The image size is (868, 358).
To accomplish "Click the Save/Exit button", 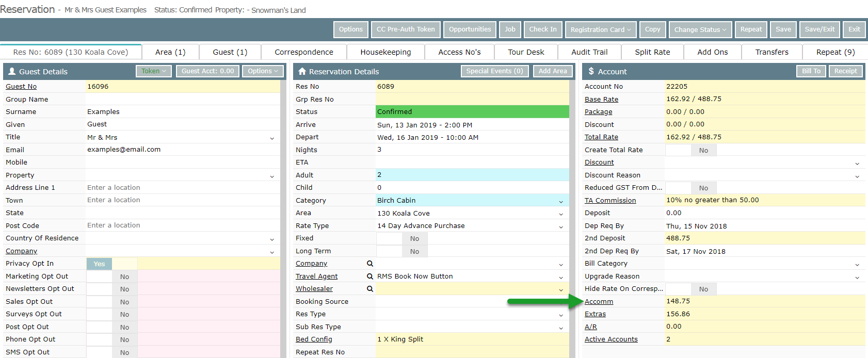I will 819,29.
